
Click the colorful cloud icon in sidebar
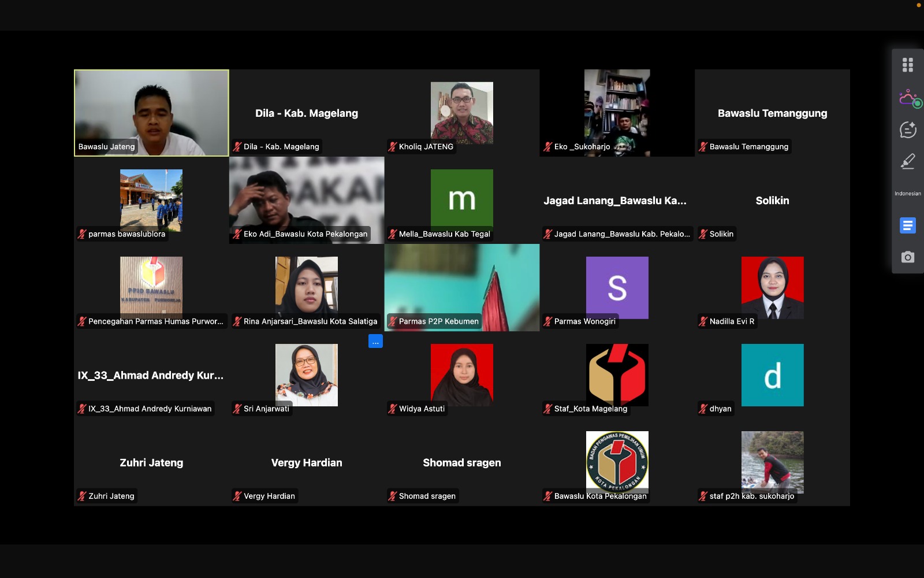pyautogui.click(x=907, y=98)
